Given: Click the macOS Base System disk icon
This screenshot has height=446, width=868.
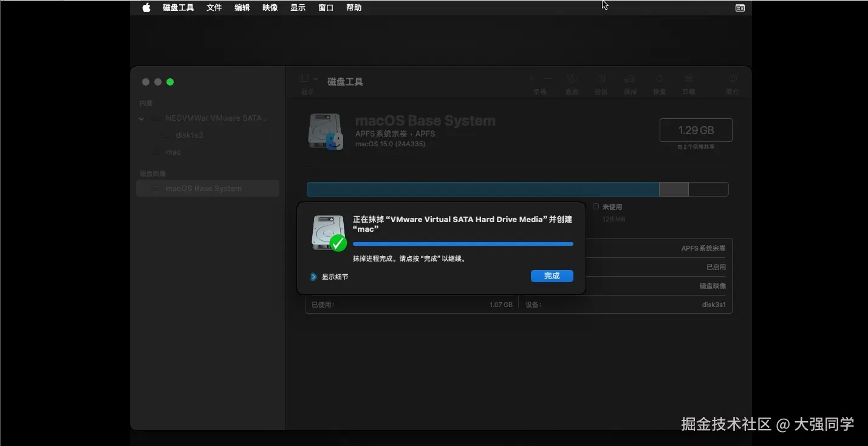Looking at the screenshot, I should coord(326,132).
